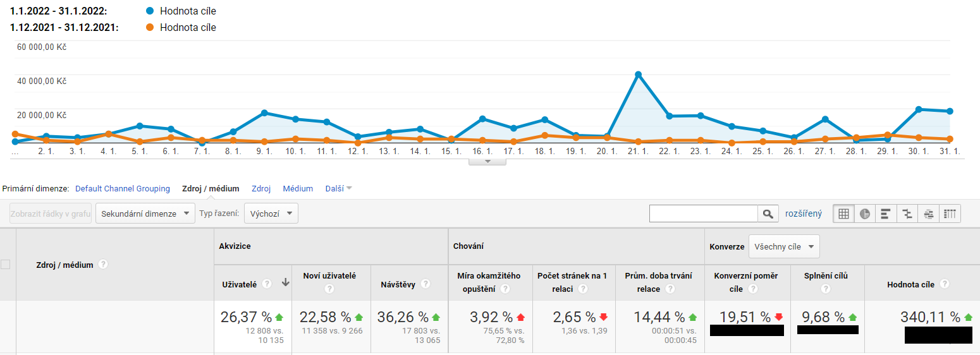980x355 pixels.
Task: Switch to pie chart percentage view
Action: (x=864, y=214)
